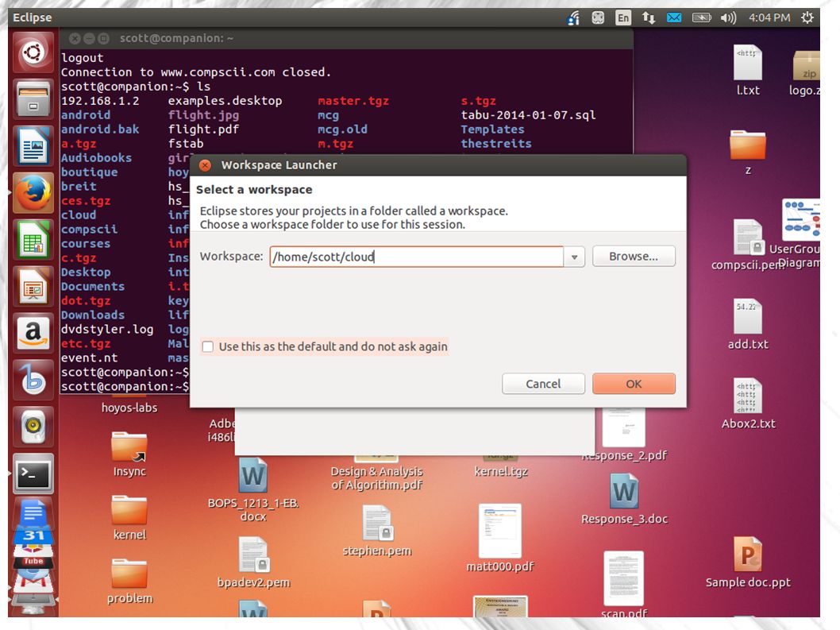Open the keyboard language En indicator
Viewport: 840px width, 630px height.
[x=623, y=17]
